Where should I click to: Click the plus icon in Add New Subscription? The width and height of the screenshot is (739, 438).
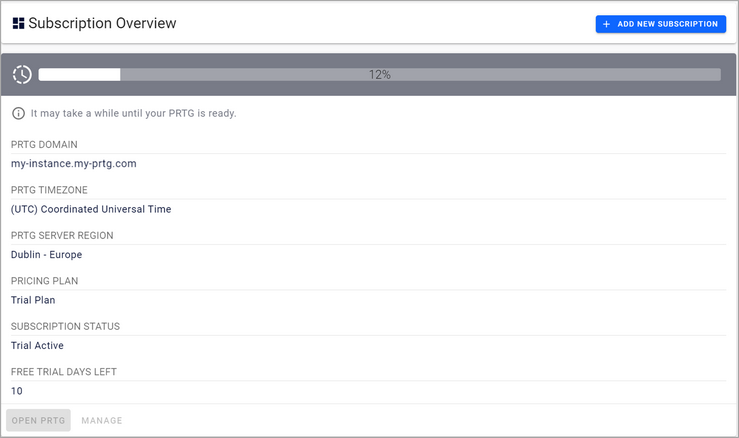click(x=606, y=24)
